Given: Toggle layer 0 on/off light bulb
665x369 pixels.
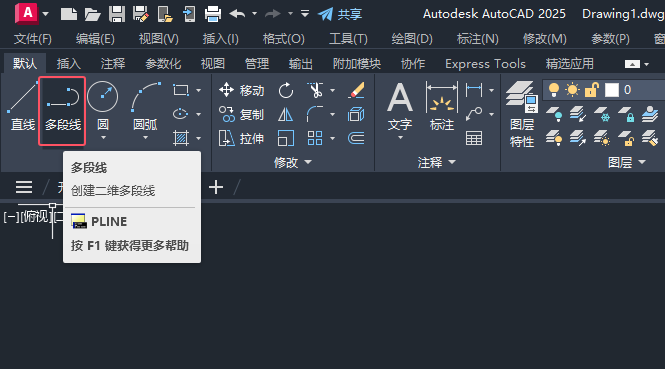Looking at the screenshot, I should pyautogui.click(x=553, y=90).
